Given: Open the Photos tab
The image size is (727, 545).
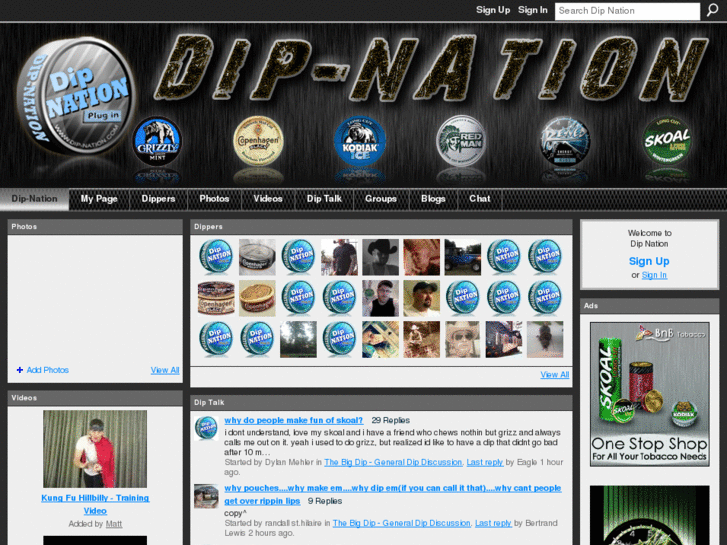Looking at the screenshot, I should (x=214, y=199).
